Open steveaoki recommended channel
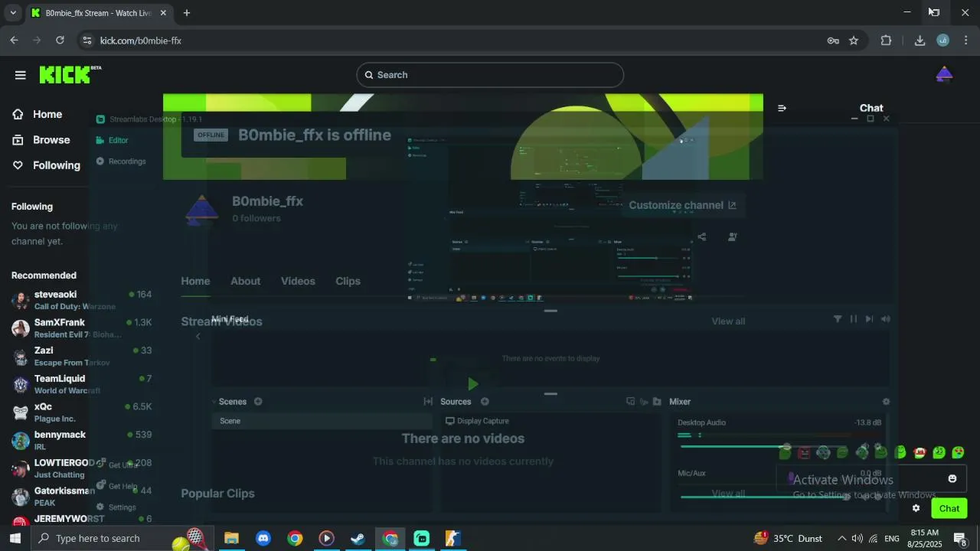The width and height of the screenshot is (980, 551). coord(81,300)
